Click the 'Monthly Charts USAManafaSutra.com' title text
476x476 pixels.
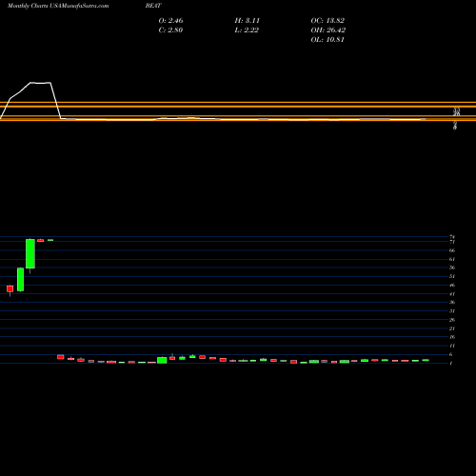click(x=58, y=6)
